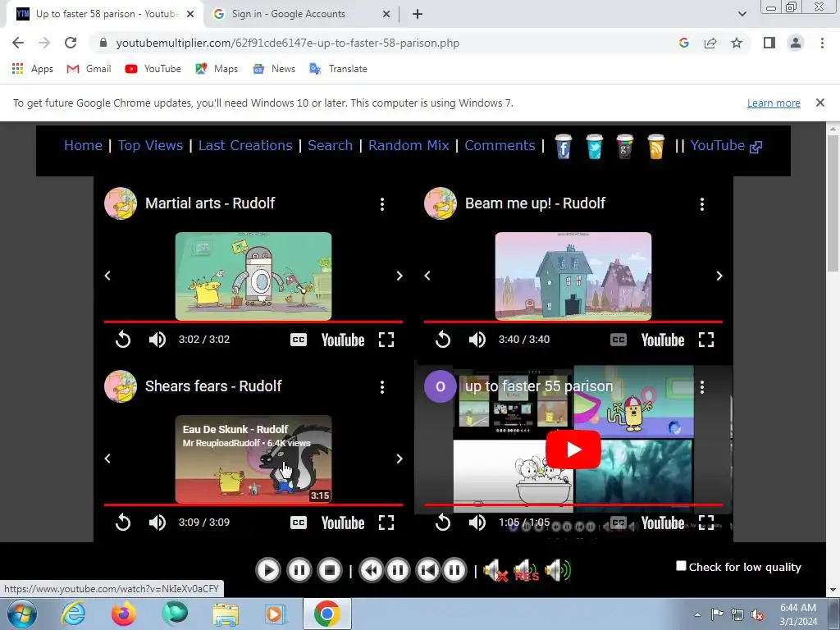Click the Learn more link
Image resolution: width=840 pixels, height=630 pixels.
click(x=774, y=103)
